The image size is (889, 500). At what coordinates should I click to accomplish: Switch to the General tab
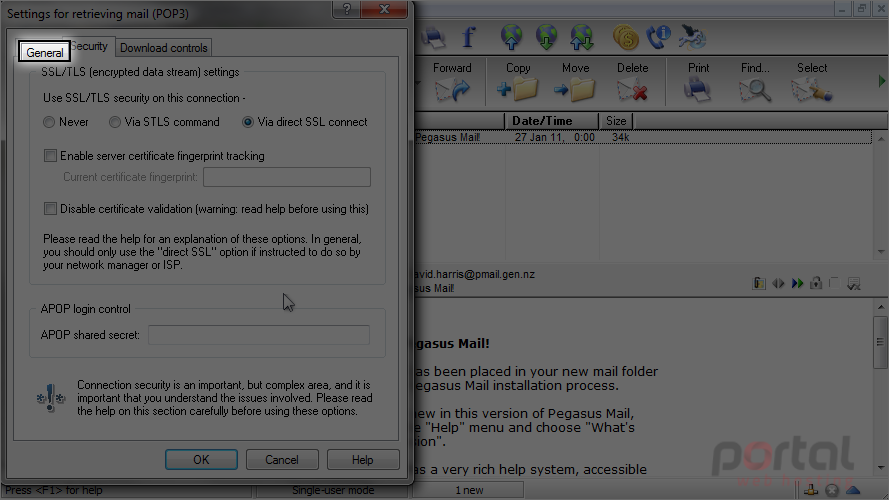(44, 52)
